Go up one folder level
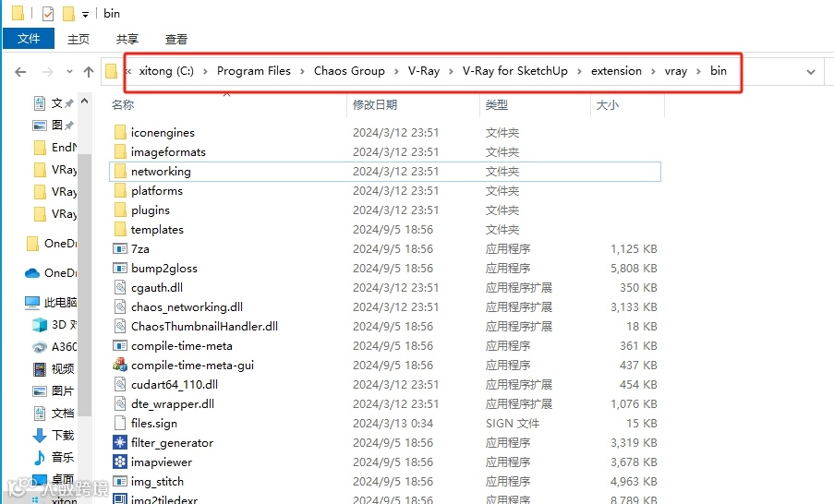Viewport: 834px width, 504px height. click(x=89, y=72)
